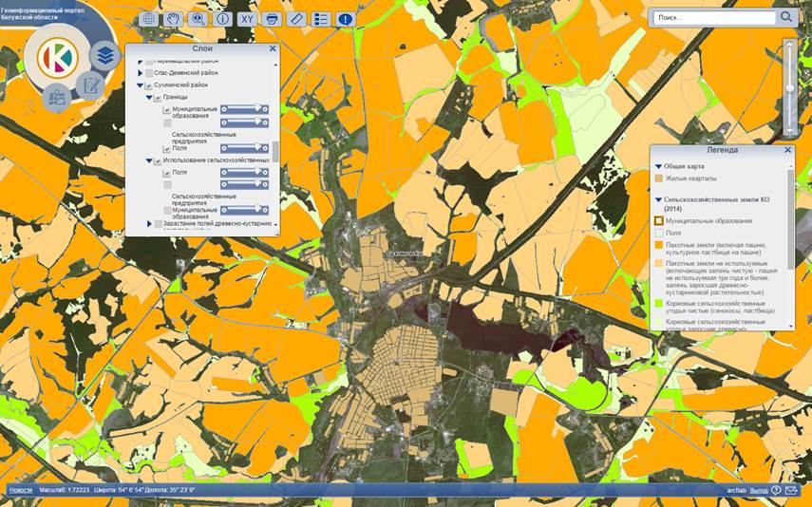
Task: Select the ruler measure tool
Action: (x=296, y=18)
